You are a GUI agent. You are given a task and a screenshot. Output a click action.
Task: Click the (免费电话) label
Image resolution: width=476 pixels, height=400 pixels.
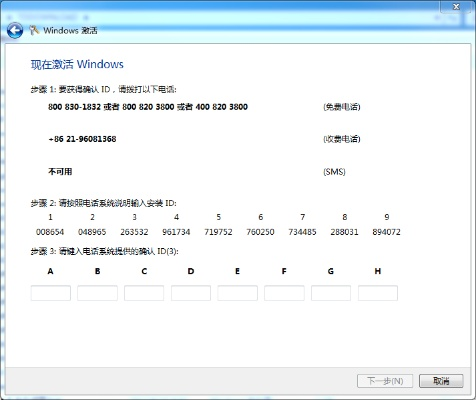tap(342, 107)
